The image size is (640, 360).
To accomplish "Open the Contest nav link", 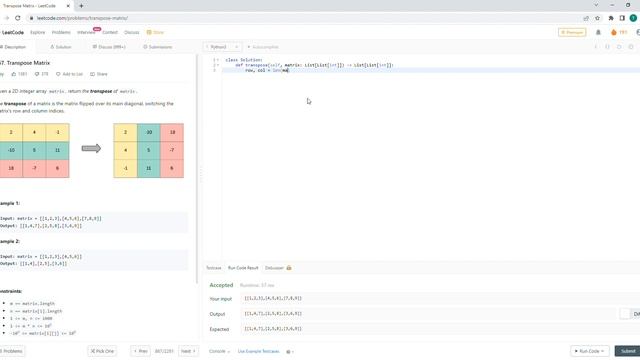I will tap(110, 32).
